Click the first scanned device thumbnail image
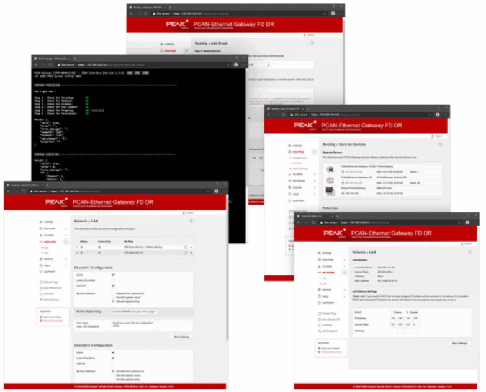Screen dimensions: 486x392 (330, 169)
